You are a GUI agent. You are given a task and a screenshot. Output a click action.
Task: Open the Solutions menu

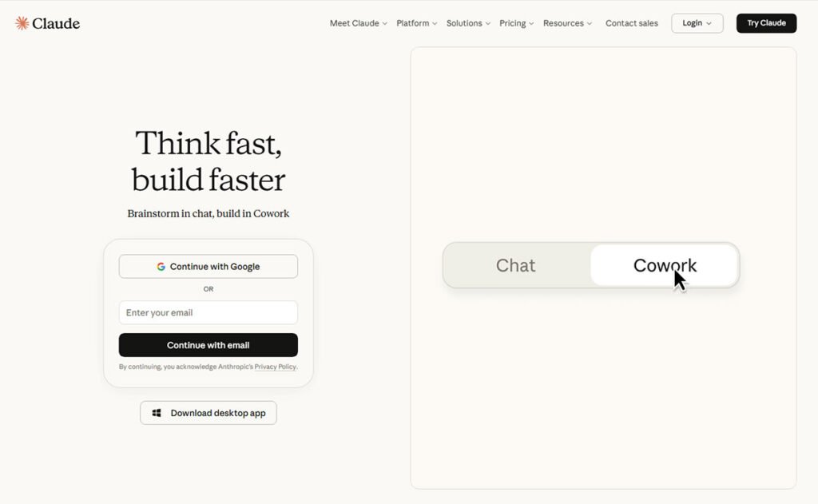(468, 23)
